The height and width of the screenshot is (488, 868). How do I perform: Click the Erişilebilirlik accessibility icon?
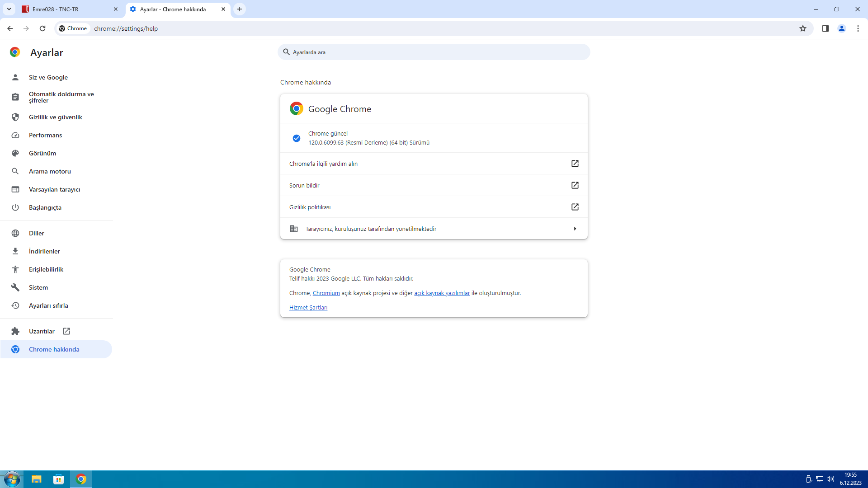(15, 269)
